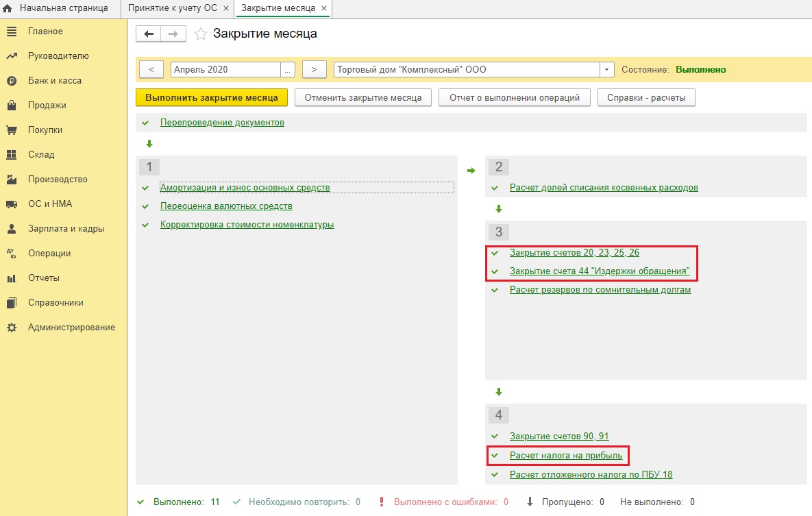This screenshot has height=516, width=812.
Task: Click the Зарплата и кадры person icon
Action: [x=12, y=228]
